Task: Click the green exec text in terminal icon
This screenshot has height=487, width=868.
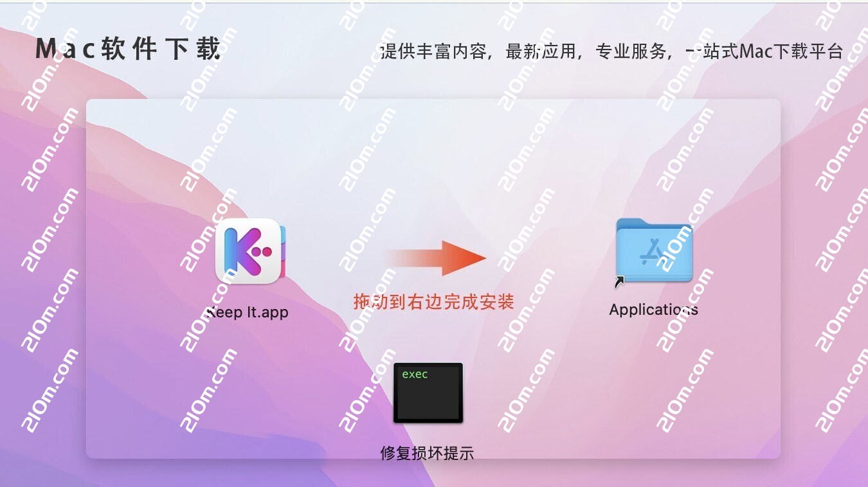Action: (415, 374)
